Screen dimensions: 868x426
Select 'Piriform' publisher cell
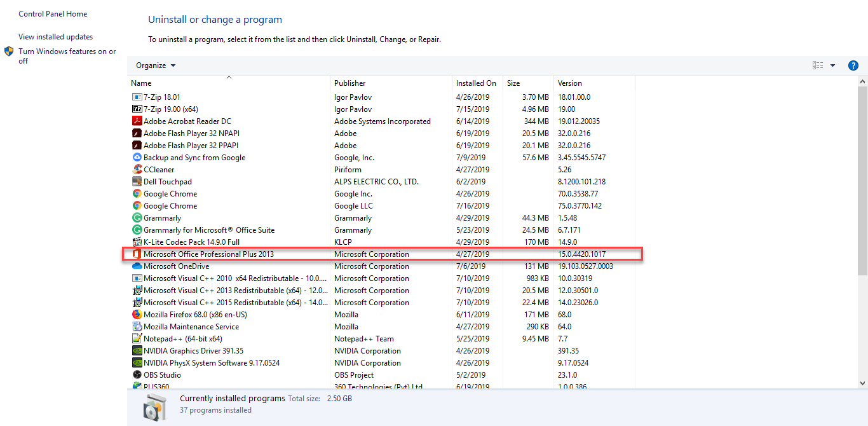point(348,170)
